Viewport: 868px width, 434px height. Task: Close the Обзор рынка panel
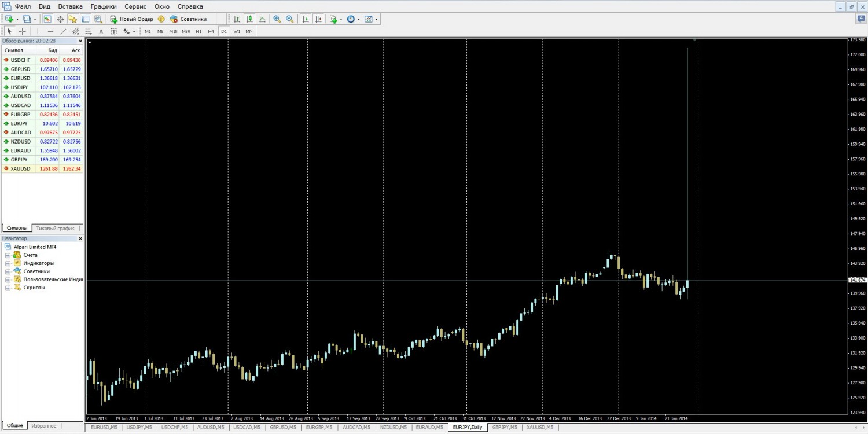(80, 41)
